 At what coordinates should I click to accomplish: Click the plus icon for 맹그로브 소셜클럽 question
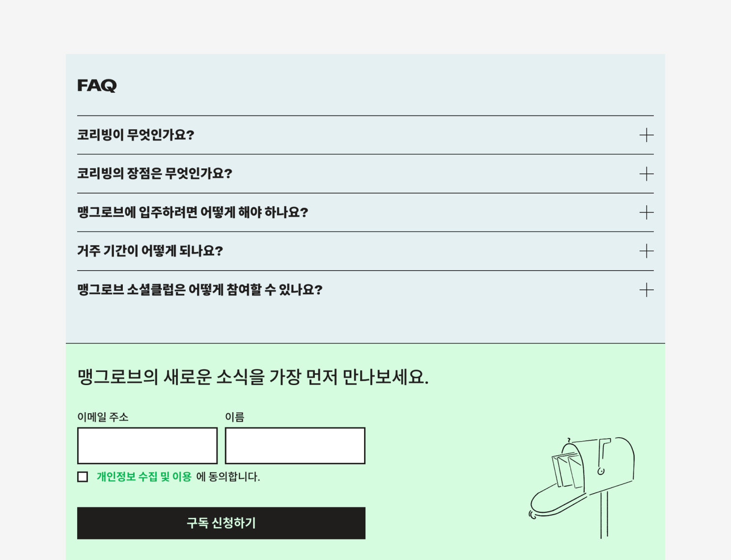(x=647, y=290)
